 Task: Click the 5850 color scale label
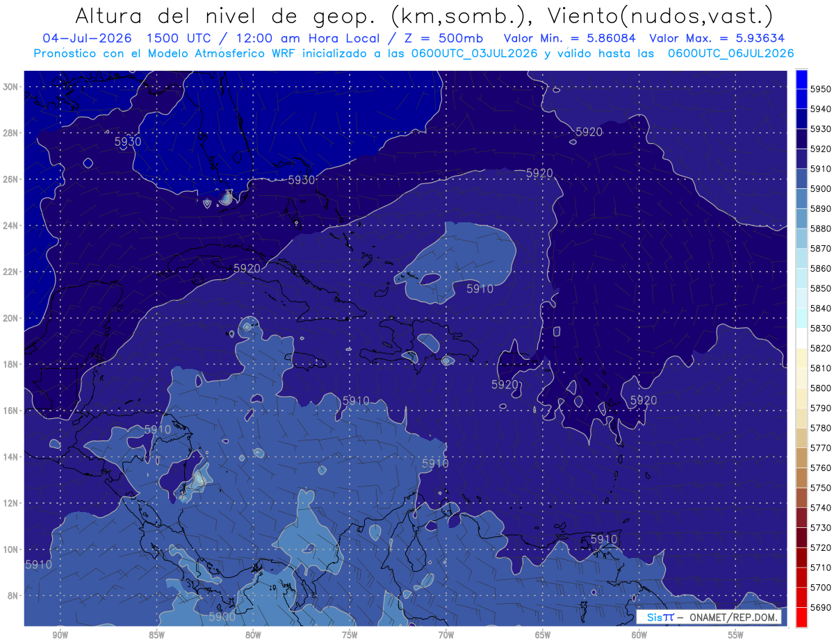point(821,288)
